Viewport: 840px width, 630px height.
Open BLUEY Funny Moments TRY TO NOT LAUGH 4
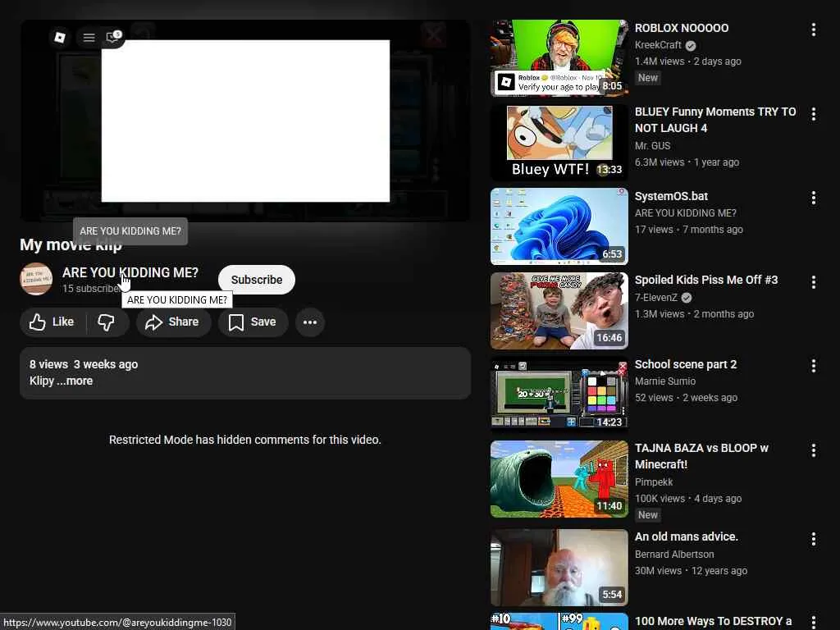coord(715,120)
